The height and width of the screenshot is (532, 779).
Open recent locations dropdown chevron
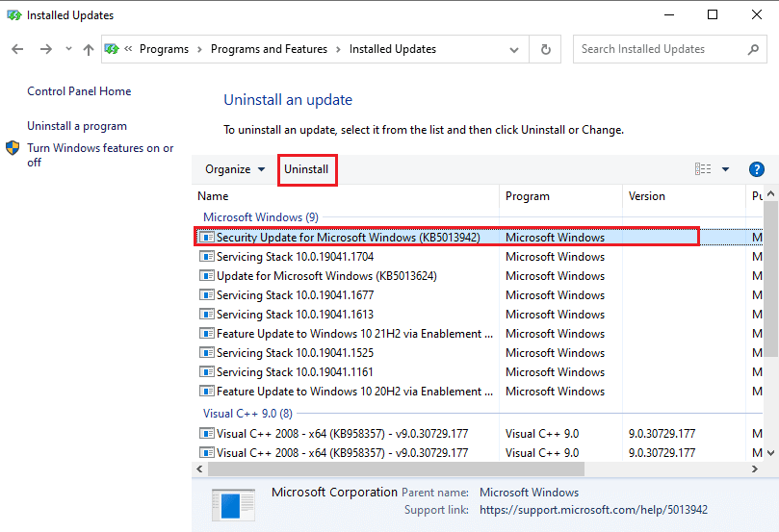(x=68, y=49)
